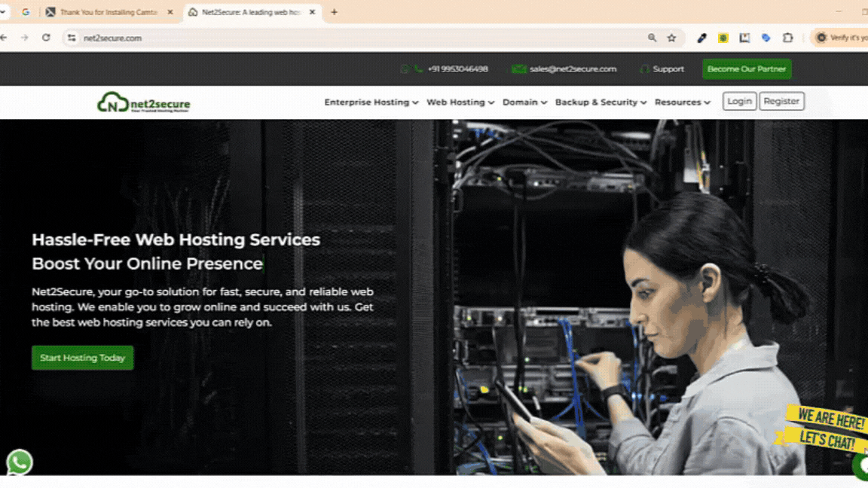
Task: Bookmark this page with the star icon
Action: (671, 38)
